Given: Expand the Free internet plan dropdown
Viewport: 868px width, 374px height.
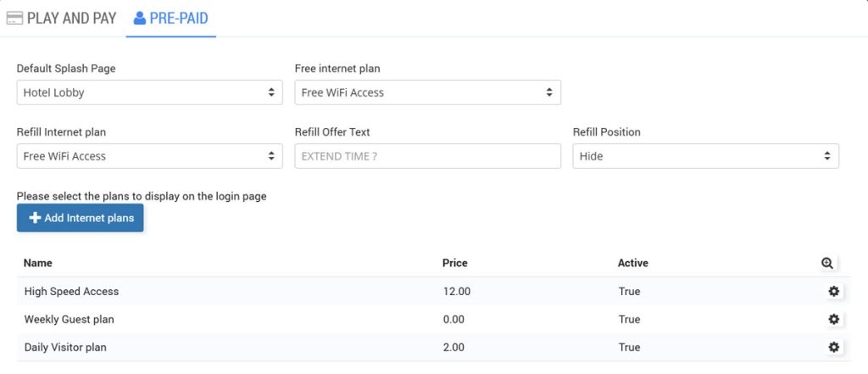Looking at the screenshot, I should (x=427, y=92).
